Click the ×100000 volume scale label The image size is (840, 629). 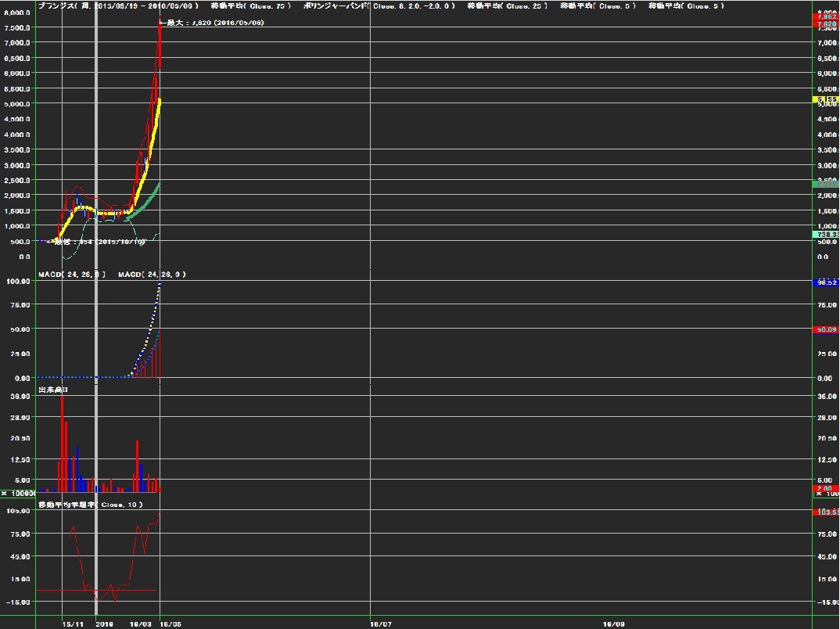click(17, 494)
